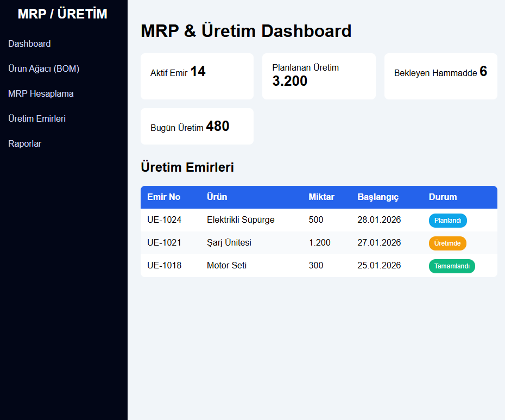Open the Bekleyen Hammadde card
Image resolution: width=505 pixels, height=420 pixels.
[440, 76]
